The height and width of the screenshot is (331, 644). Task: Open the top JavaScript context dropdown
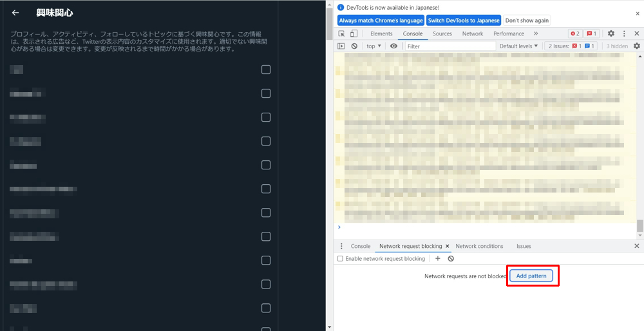tap(374, 46)
